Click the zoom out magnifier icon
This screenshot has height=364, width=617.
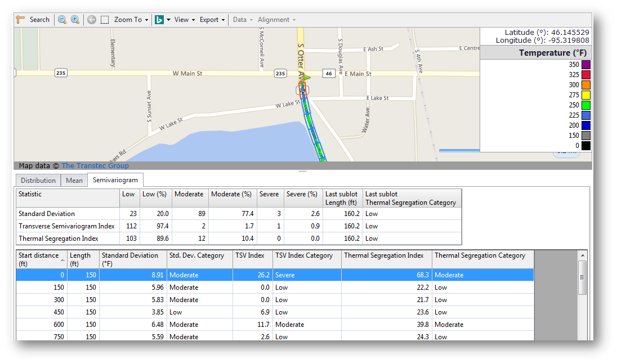(x=62, y=20)
